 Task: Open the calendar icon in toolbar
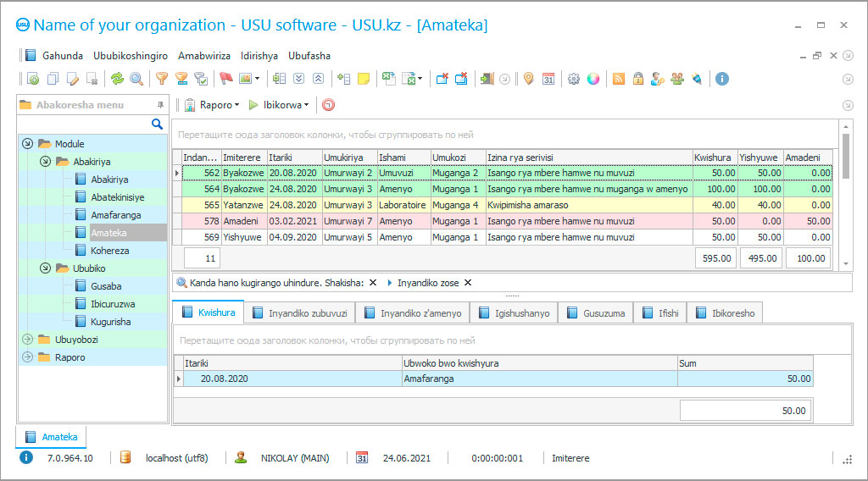click(548, 79)
